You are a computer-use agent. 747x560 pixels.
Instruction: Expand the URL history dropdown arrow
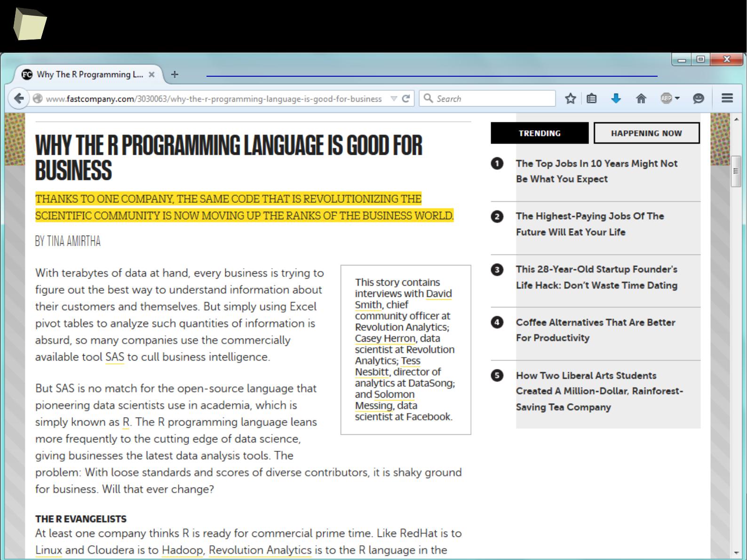(x=394, y=98)
